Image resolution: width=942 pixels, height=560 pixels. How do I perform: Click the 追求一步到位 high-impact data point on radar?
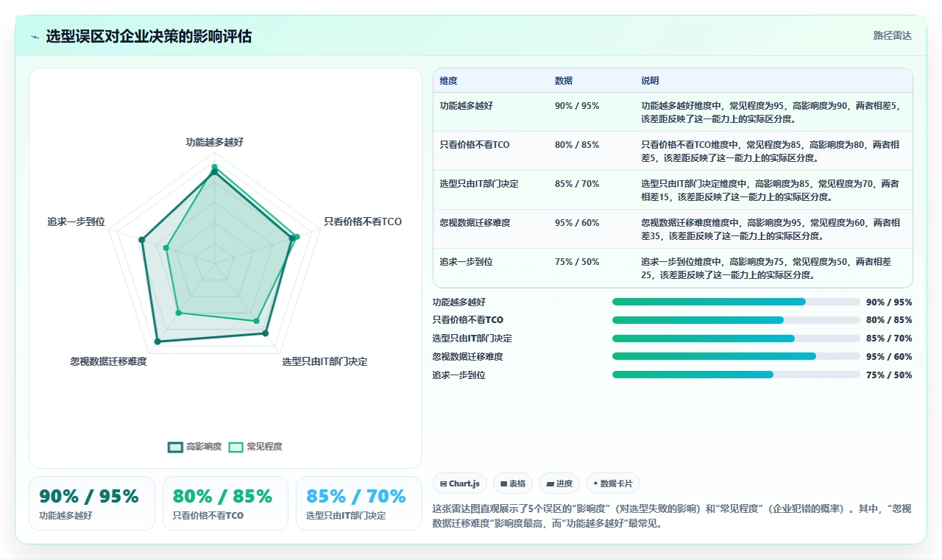coord(141,239)
